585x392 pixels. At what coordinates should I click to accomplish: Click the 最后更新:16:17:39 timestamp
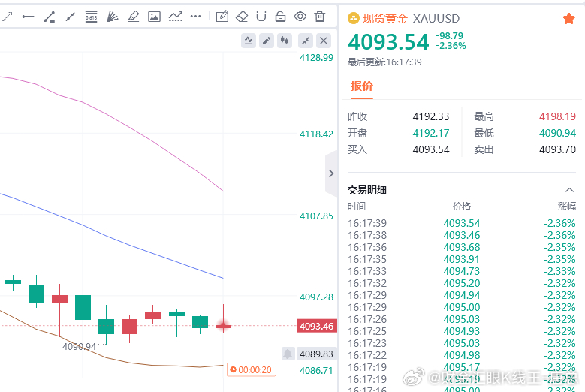pos(384,62)
